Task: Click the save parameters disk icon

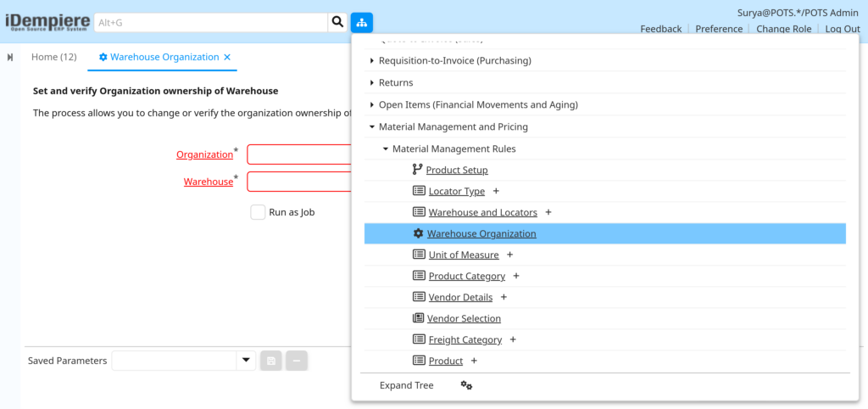Action: 270,361
